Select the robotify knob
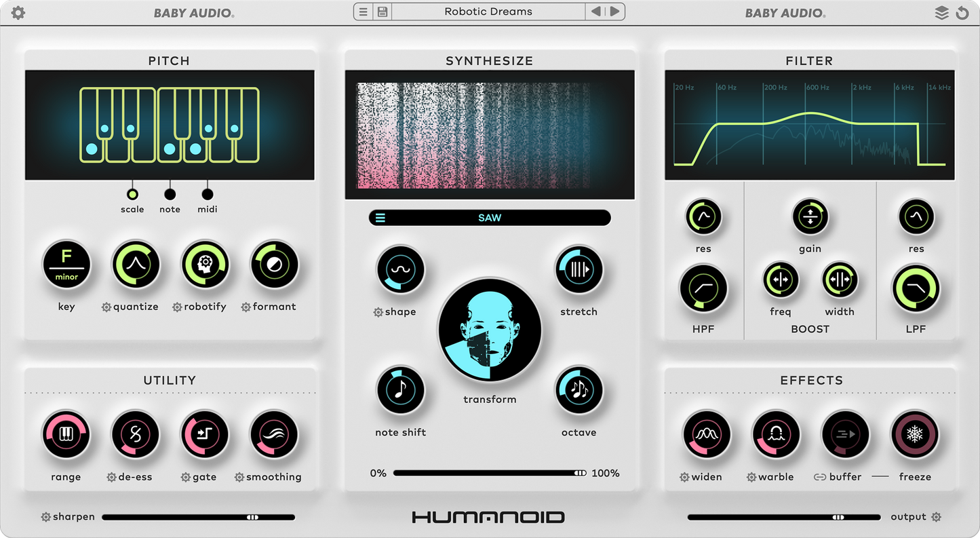The image size is (980, 538). (x=204, y=264)
